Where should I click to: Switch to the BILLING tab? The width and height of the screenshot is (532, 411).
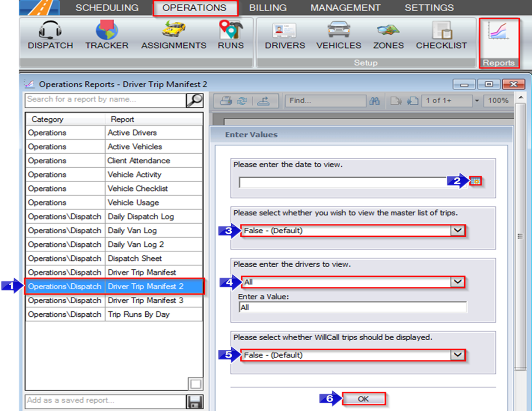point(268,8)
